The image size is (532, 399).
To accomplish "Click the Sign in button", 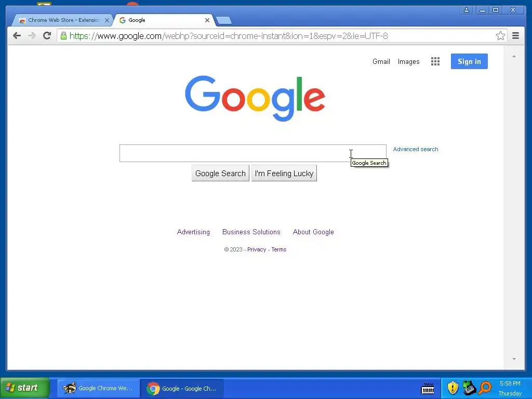I will coord(469,61).
